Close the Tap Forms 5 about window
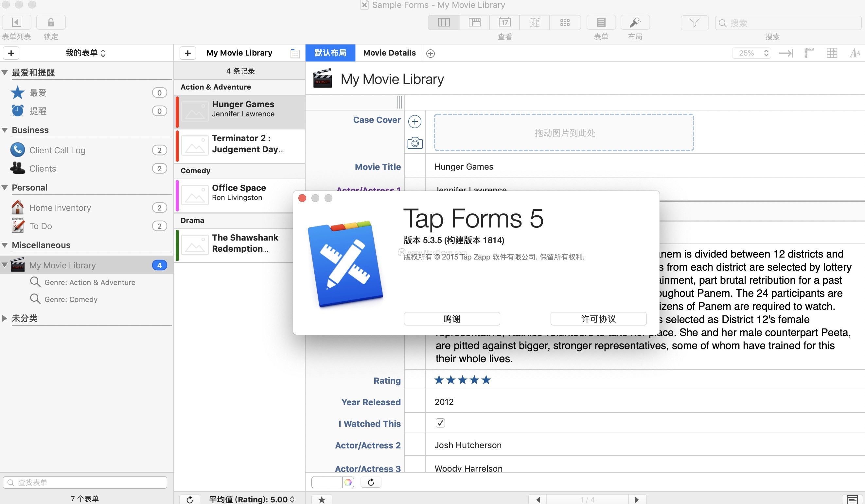The height and width of the screenshot is (504, 865). (302, 198)
